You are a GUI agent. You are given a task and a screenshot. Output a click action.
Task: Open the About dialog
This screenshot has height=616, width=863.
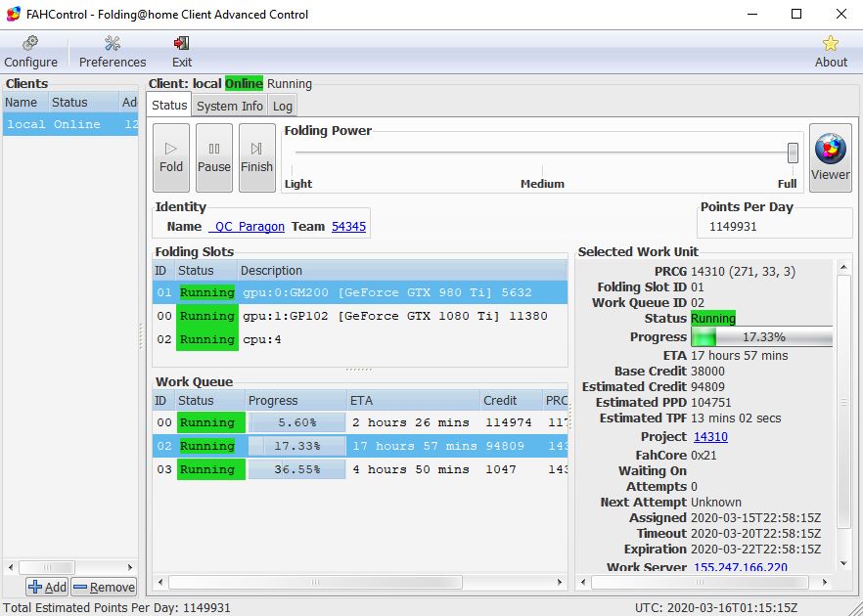[831, 52]
